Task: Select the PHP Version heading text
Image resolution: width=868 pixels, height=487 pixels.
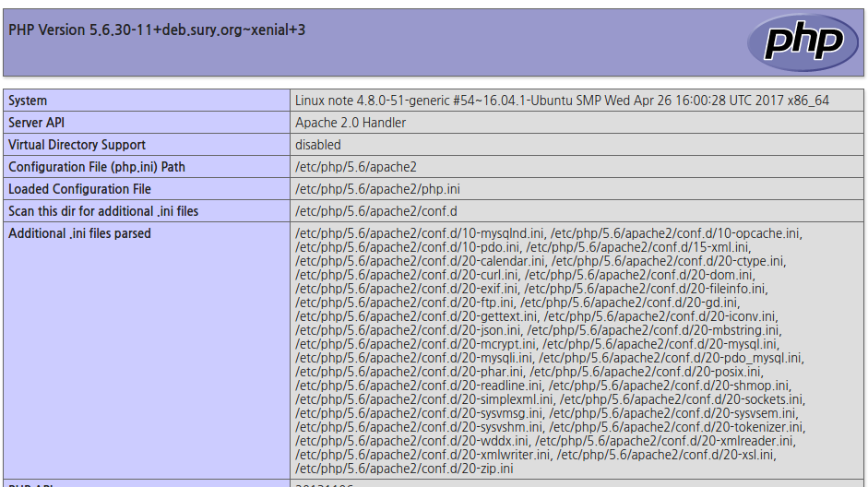Action: (157, 30)
